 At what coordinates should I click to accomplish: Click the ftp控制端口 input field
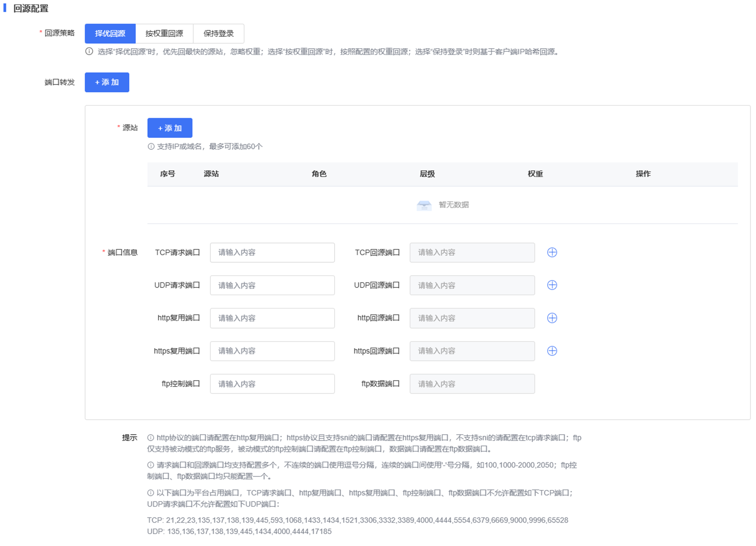click(272, 384)
